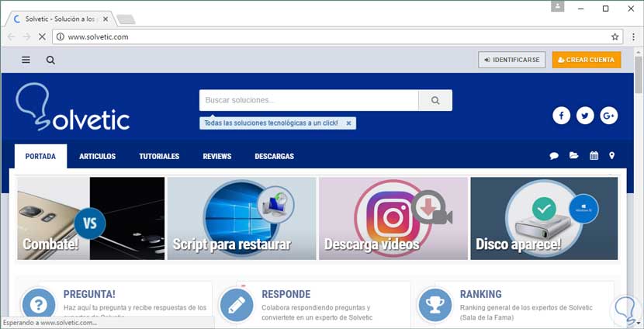Open the Descarga videos Instagram thumbnail
The width and height of the screenshot is (644, 329).
click(x=393, y=219)
